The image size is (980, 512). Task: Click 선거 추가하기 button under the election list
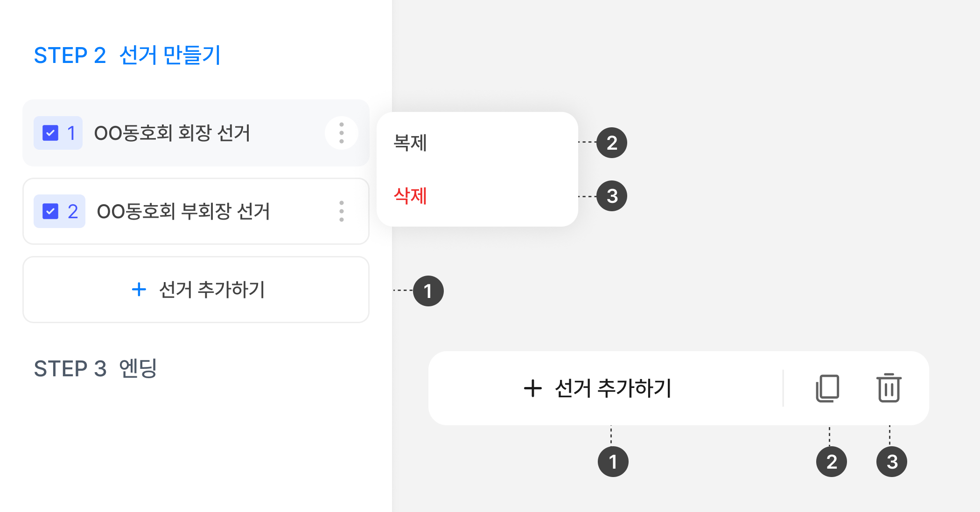(x=196, y=290)
